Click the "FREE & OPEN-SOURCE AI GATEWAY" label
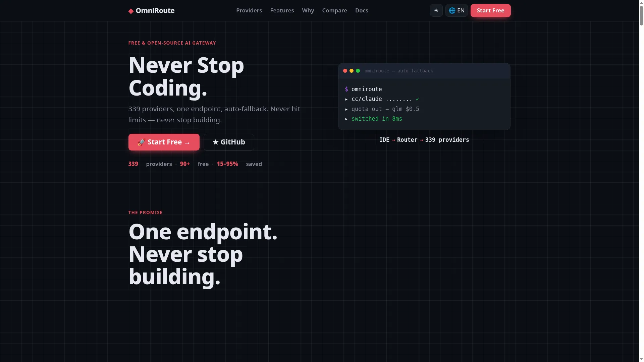Screen dimensions: 644x362 pyautogui.click(x=172, y=43)
